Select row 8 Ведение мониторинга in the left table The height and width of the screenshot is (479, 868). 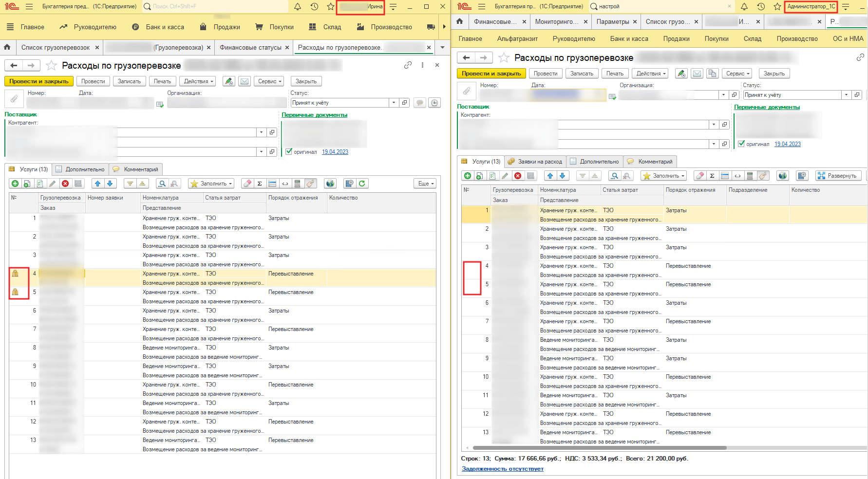tap(222, 352)
